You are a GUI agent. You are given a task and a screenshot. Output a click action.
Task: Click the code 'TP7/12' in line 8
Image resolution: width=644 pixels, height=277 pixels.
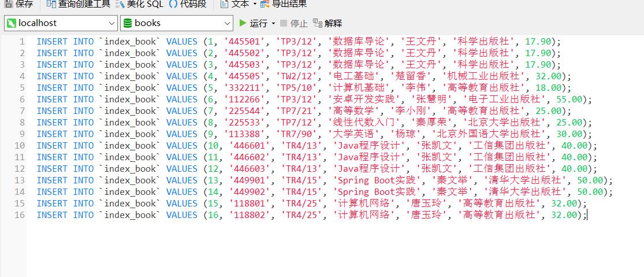tap(297, 122)
